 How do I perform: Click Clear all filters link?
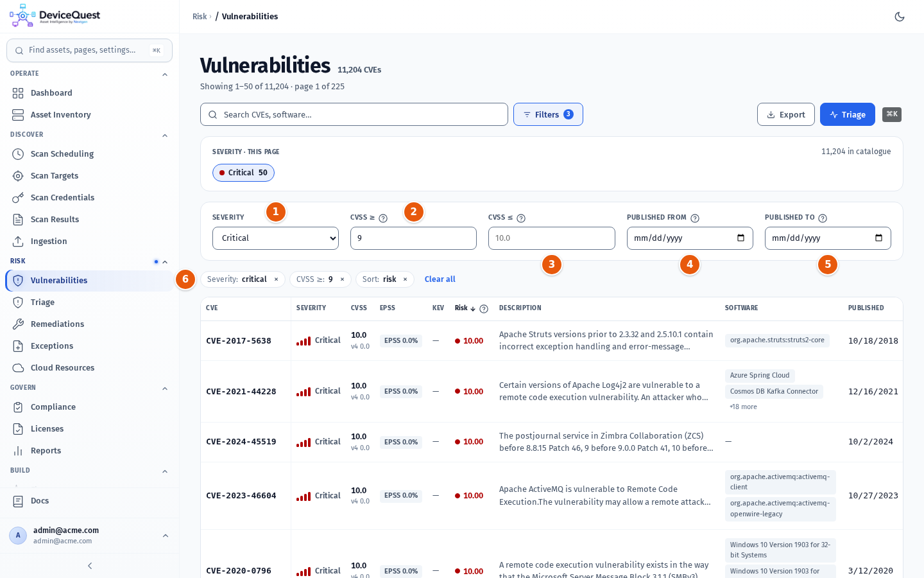(x=440, y=279)
